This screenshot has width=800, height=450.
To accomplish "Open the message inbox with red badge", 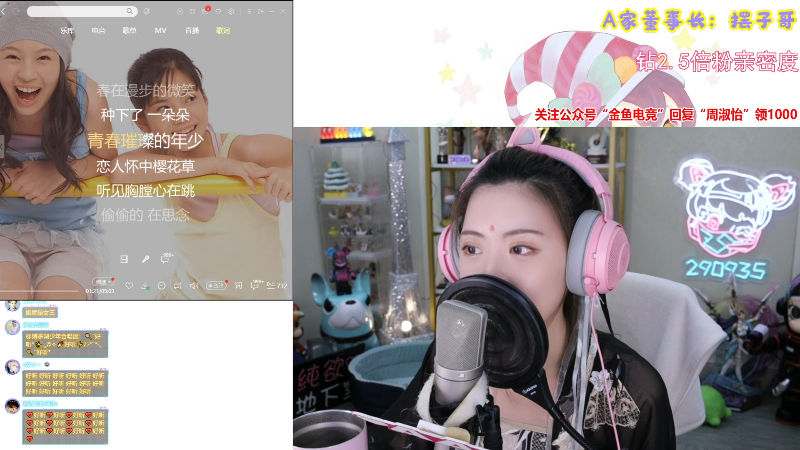I will (206, 11).
